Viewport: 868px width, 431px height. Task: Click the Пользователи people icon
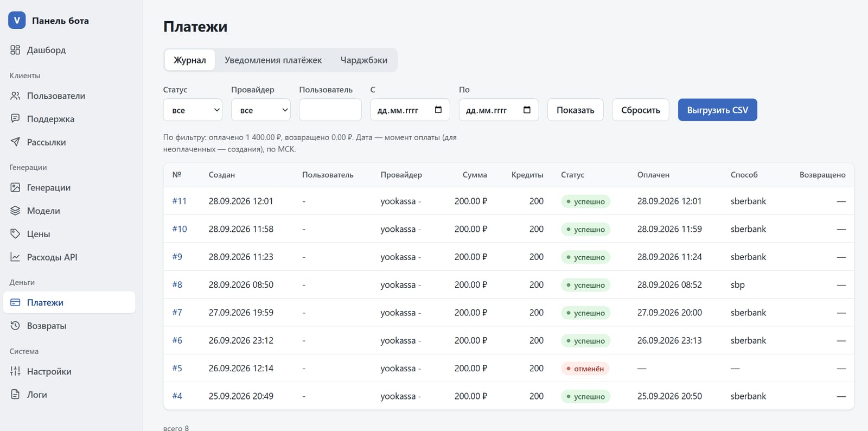pyautogui.click(x=15, y=96)
